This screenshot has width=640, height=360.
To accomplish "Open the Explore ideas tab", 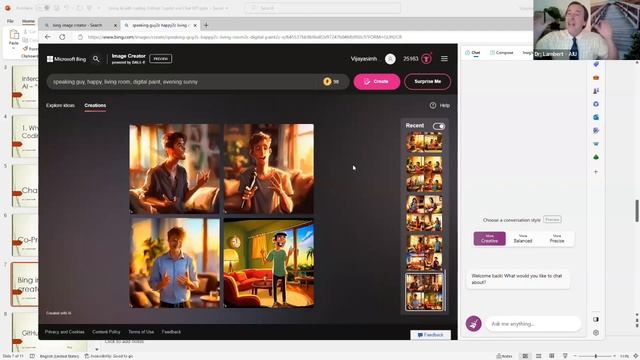I will coord(60,105).
